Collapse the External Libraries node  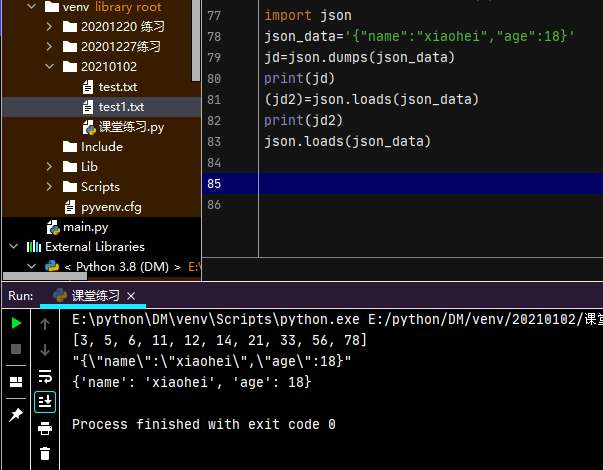[14, 247]
